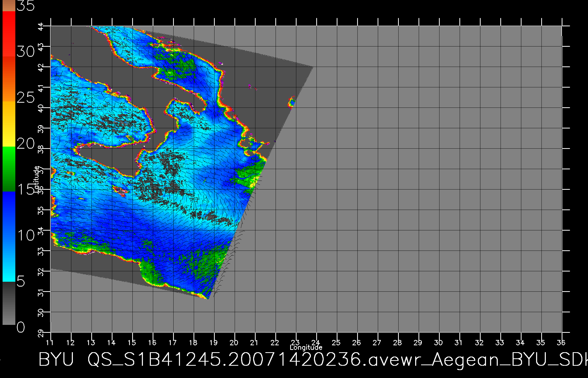The width and height of the screenshot is (588, 378).
Task: Pick the orange segment of the colorbar
Action: click(9, 79)
